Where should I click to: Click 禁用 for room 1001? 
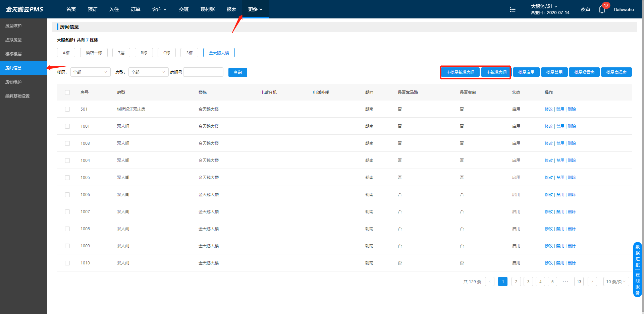tap(560, 126)
